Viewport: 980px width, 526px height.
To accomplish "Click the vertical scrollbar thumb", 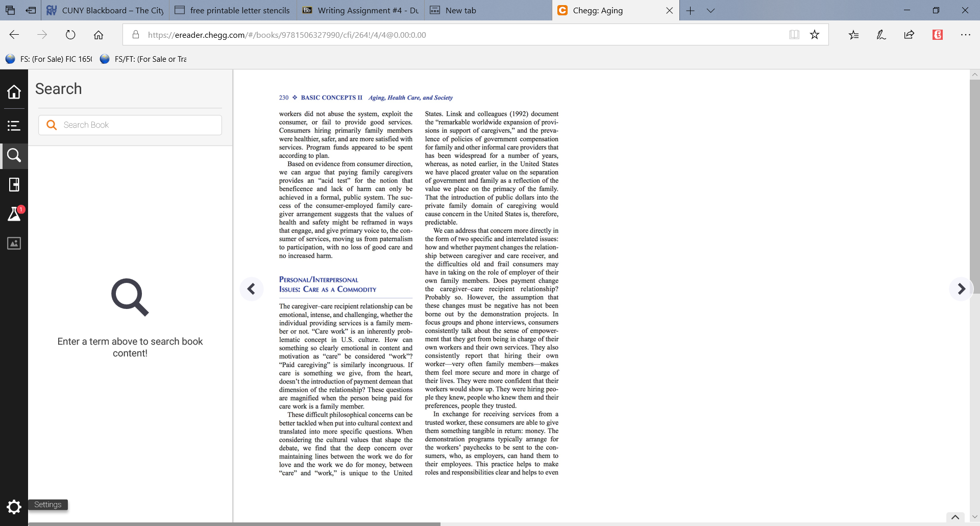I will (x=974, y=186).
